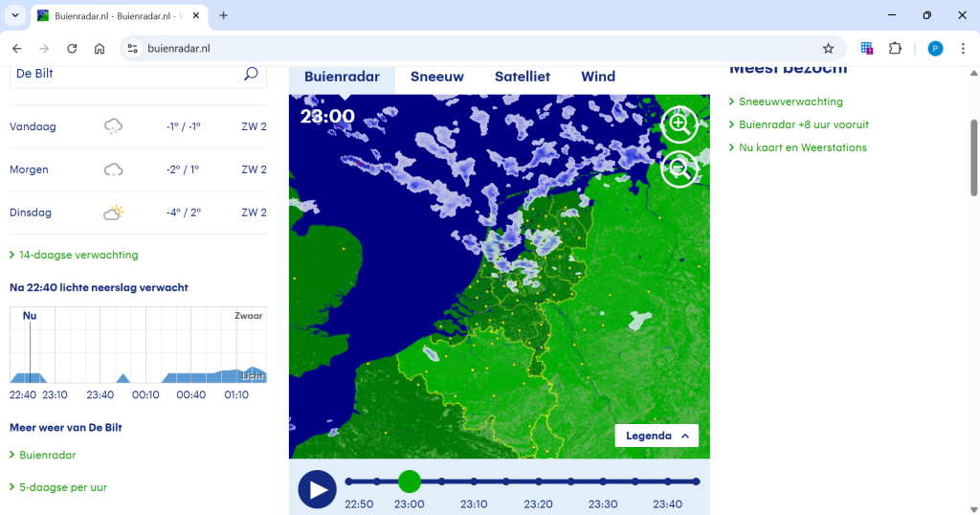Screen dimensions: 980x515
Task: Expand the Legenda panel
Action: point(657,436)
